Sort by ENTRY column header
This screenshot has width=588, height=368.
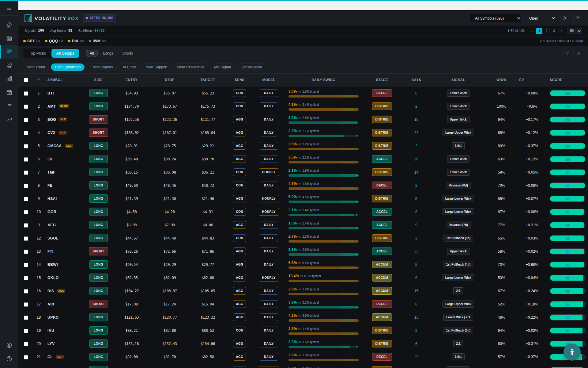click(x=131, y=80)
